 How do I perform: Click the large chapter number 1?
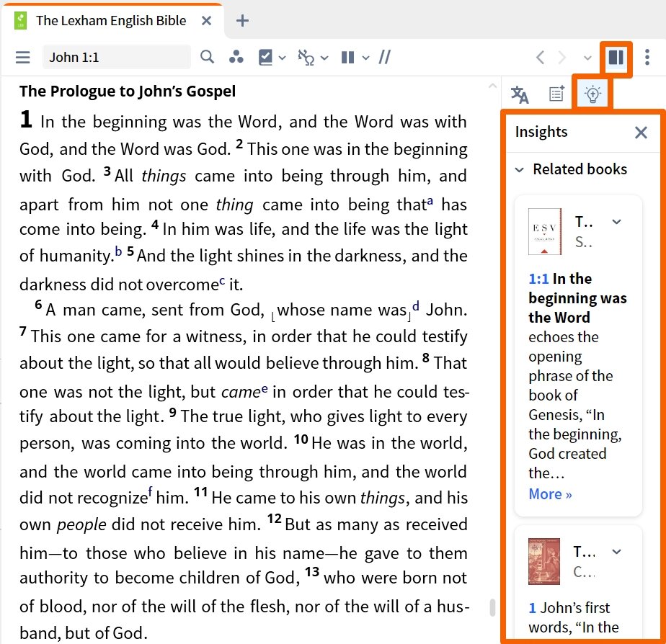26,119
